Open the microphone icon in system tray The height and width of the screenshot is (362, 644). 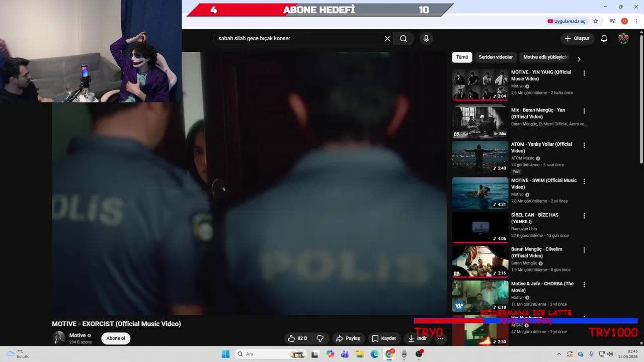591,354
